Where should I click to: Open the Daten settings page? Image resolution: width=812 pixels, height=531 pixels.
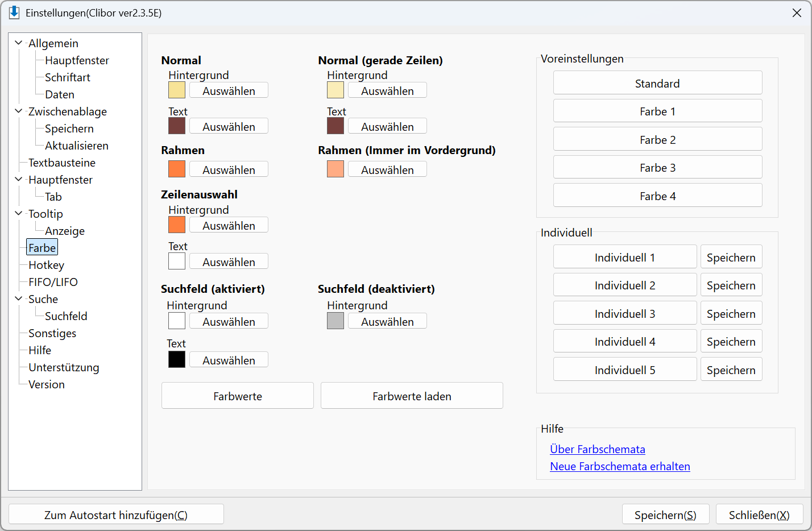[x=60, y=94]
